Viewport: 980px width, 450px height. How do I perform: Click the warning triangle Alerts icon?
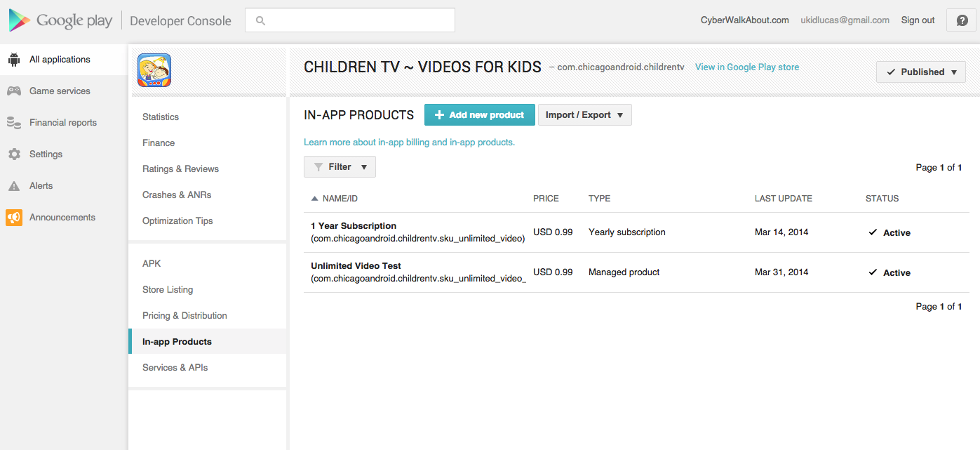pos(14,186)
